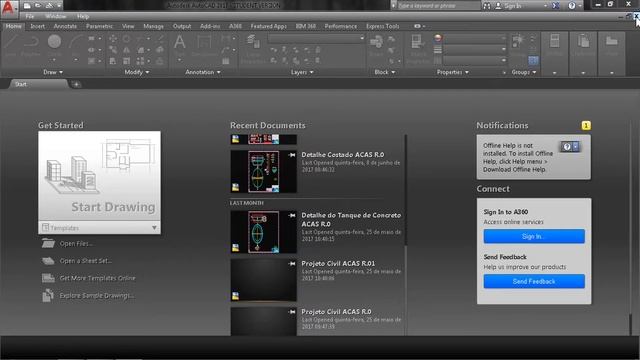The width and height of the screenshot is (640, 360).
Task: Click the yellow notifications count badge
Action: [x=586, y=126]
